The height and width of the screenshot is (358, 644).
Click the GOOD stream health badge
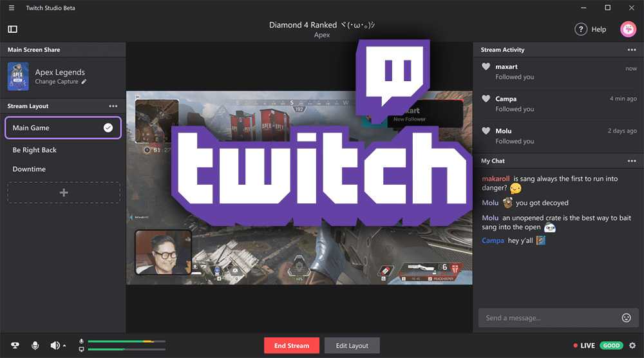point(611,346)
